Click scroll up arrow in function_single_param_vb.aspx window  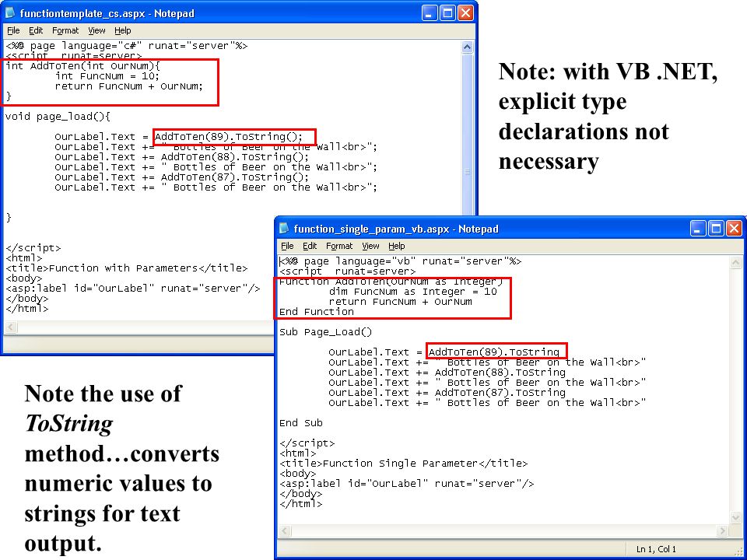(x=735, y=262)
